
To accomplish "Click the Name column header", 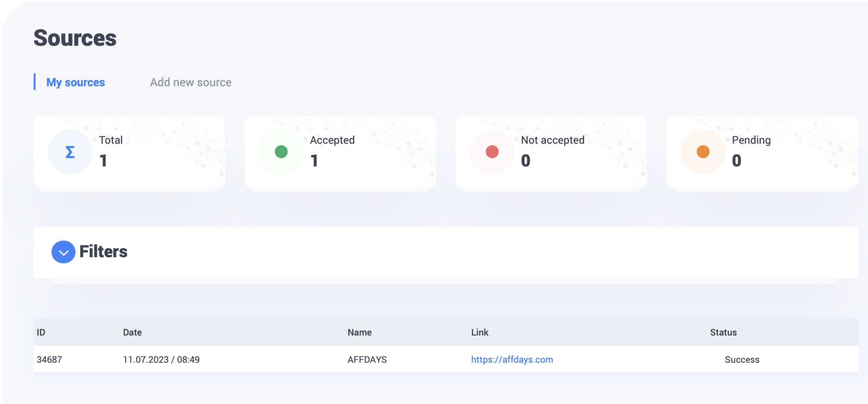I will [359, 332].
